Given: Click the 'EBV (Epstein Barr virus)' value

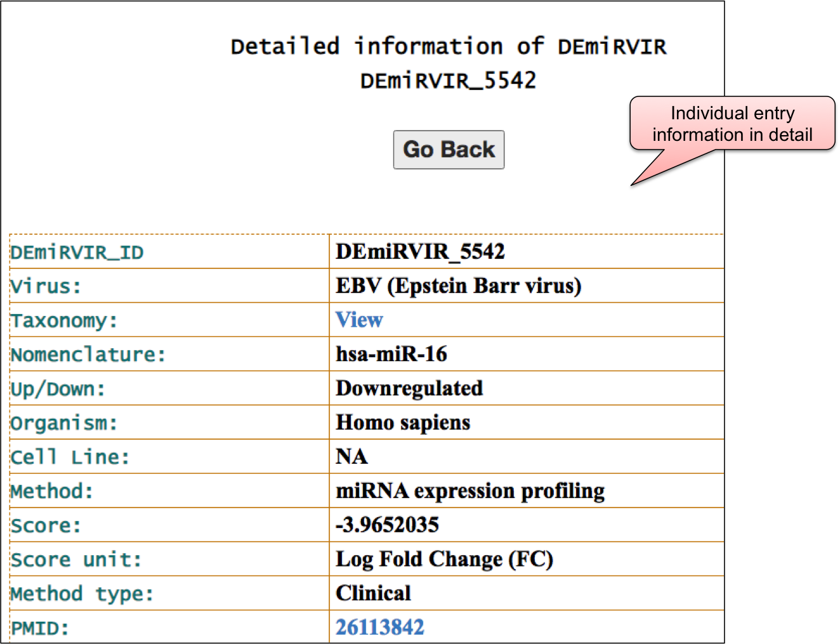Looking at the screenshot, I should [x=458, y=286].
